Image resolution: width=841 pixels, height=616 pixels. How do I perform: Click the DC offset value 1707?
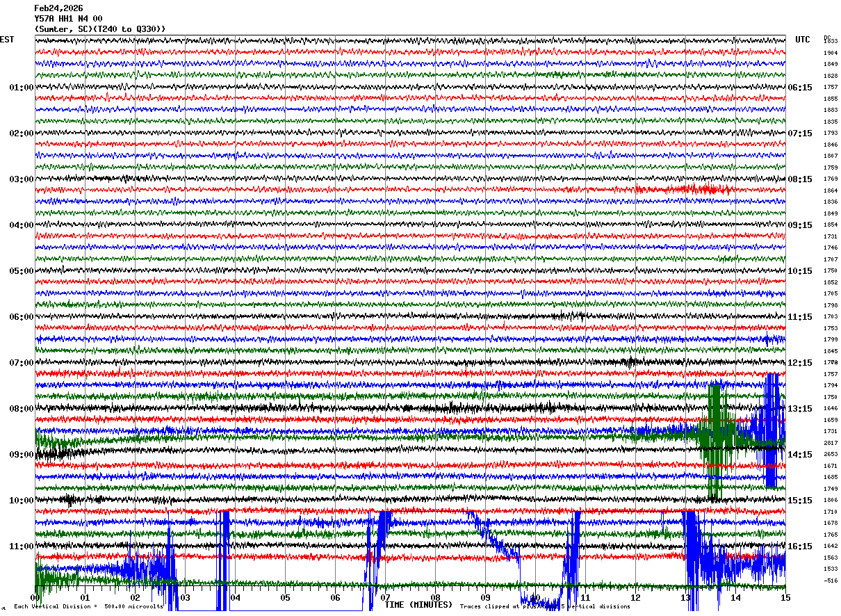(831, 259)
